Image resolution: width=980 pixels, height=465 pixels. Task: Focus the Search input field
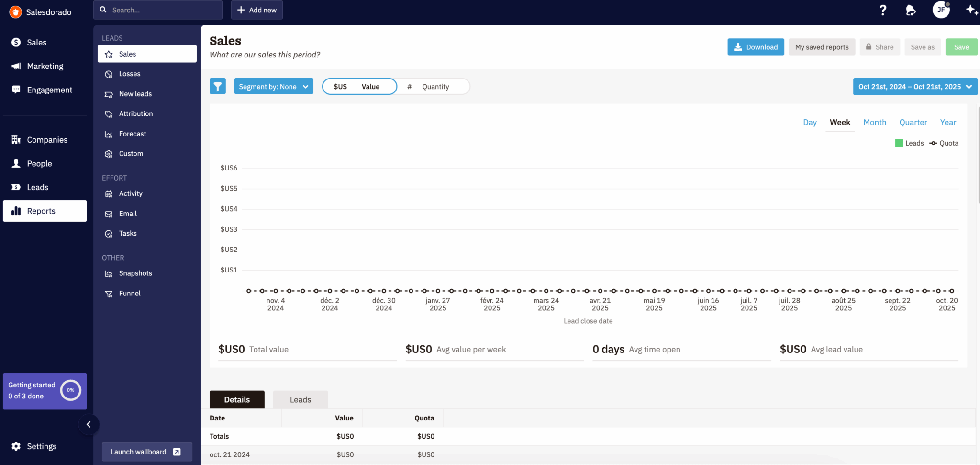tap(163, 10)
